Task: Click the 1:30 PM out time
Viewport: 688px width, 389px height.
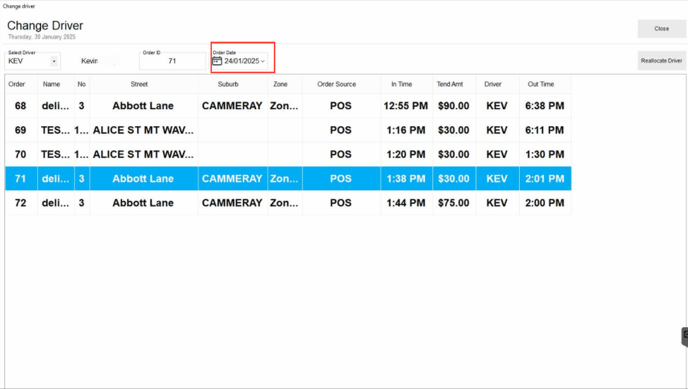Action: point(545,154)
